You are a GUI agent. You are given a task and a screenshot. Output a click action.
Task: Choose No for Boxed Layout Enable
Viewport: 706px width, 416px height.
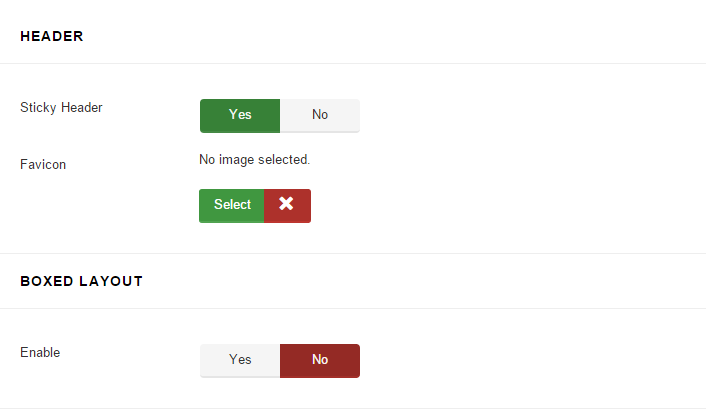tap(320, 361)
